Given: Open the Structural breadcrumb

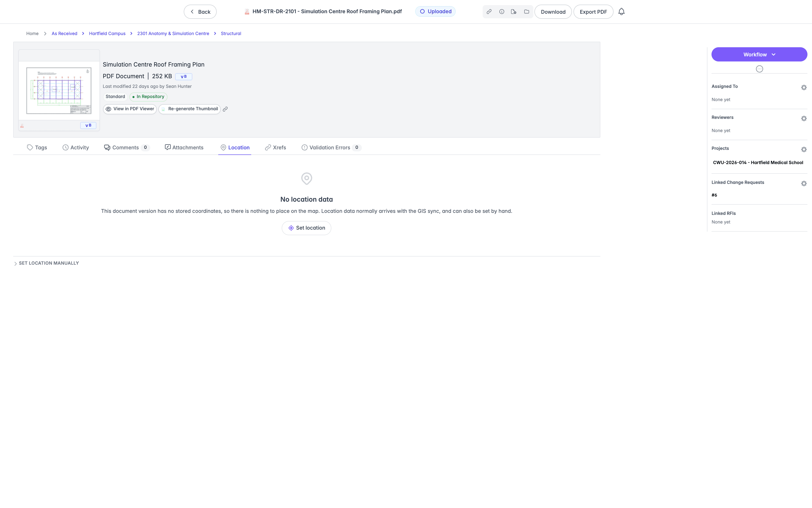Looking at the screenshot, I should click(x=231, y=34).
